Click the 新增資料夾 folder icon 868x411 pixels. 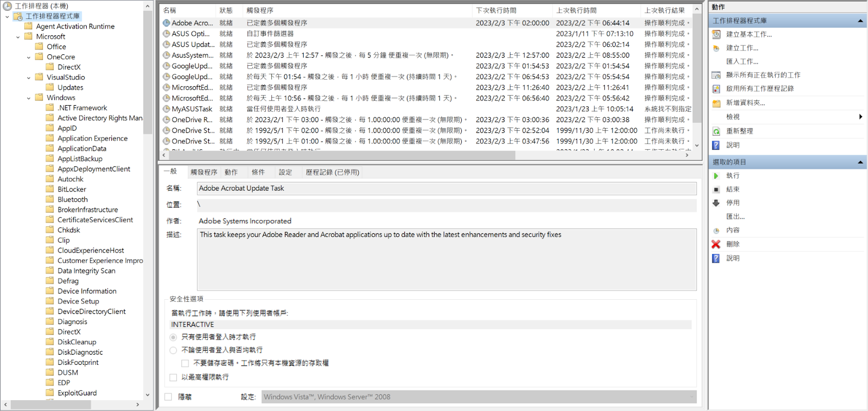[716, 103]
